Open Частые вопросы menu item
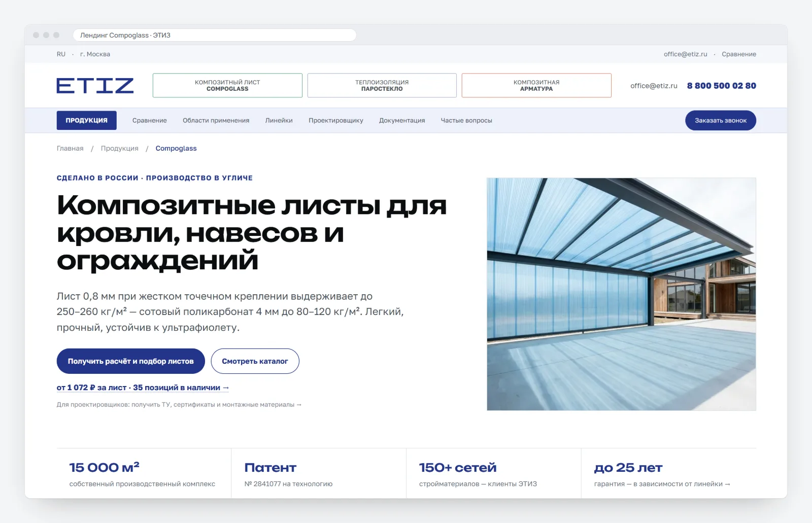Screen dimensions: 812x523 point(466,120)
